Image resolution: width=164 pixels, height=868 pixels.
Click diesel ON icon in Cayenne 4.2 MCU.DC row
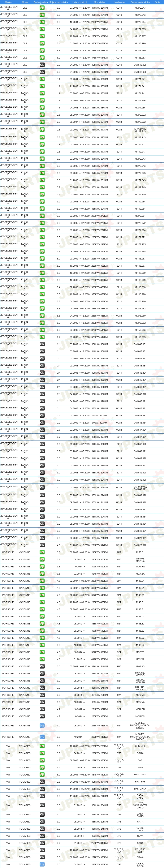point(42,716)
